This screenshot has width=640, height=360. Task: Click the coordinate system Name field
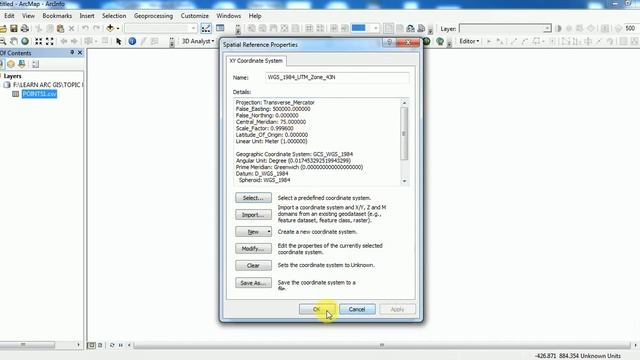(x=337, y=77)
